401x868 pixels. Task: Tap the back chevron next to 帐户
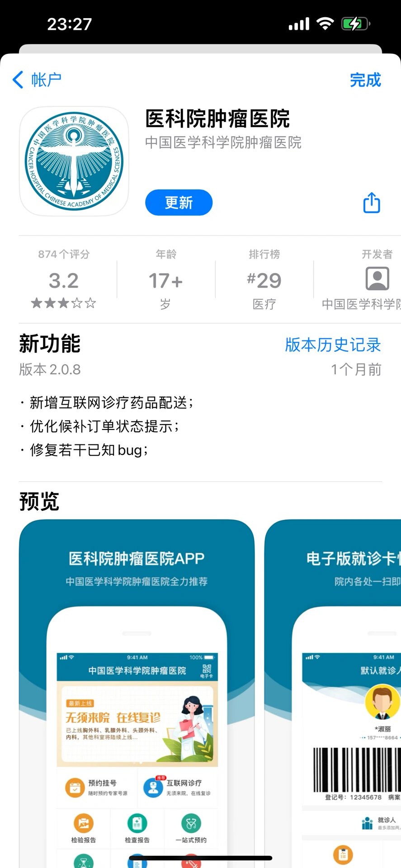pyautogui.click(x=18, y=80)
